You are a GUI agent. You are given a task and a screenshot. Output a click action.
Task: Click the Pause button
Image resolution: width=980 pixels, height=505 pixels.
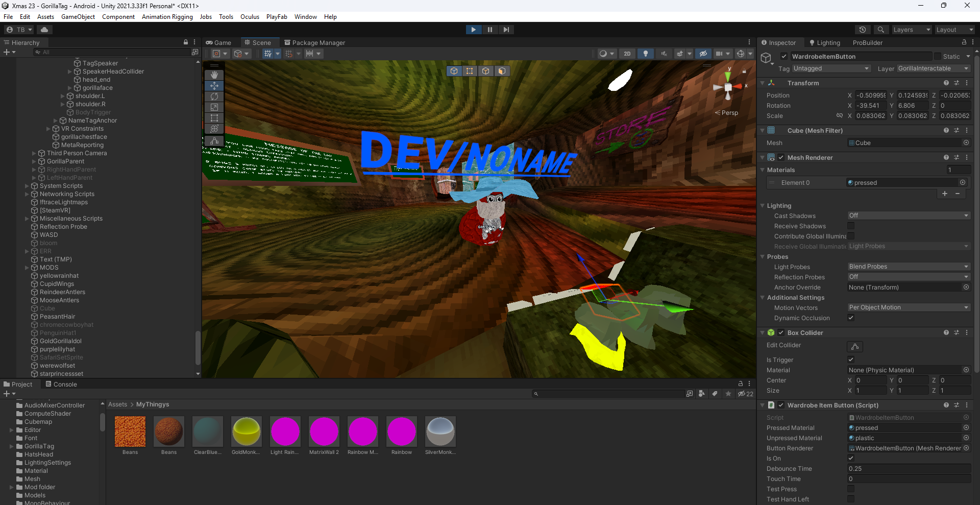(x=490, y=30)
